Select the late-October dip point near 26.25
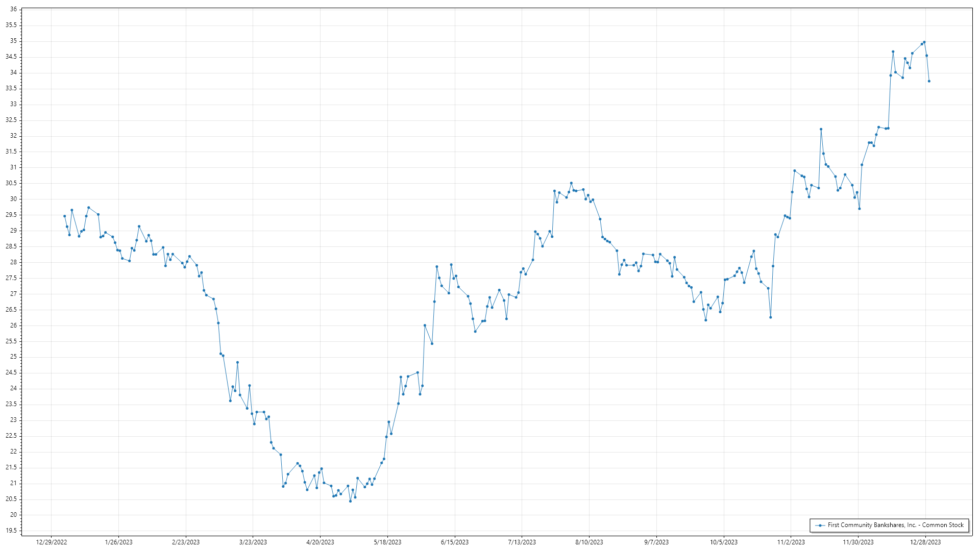 [x=771, y=317]
